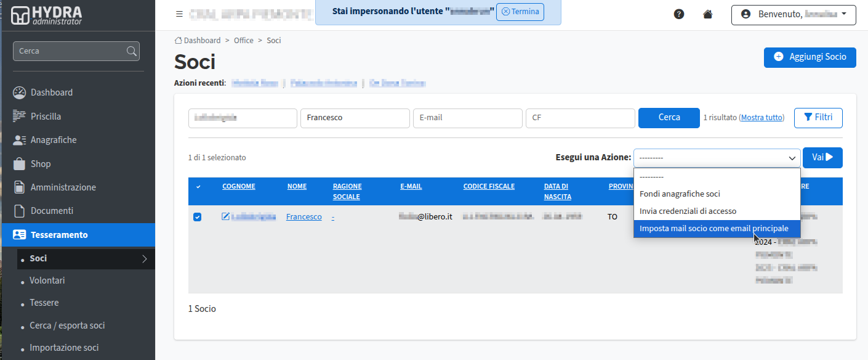Click the home icon in top bar
Screen dimensions: 868x360
click(x=707, y=14)
